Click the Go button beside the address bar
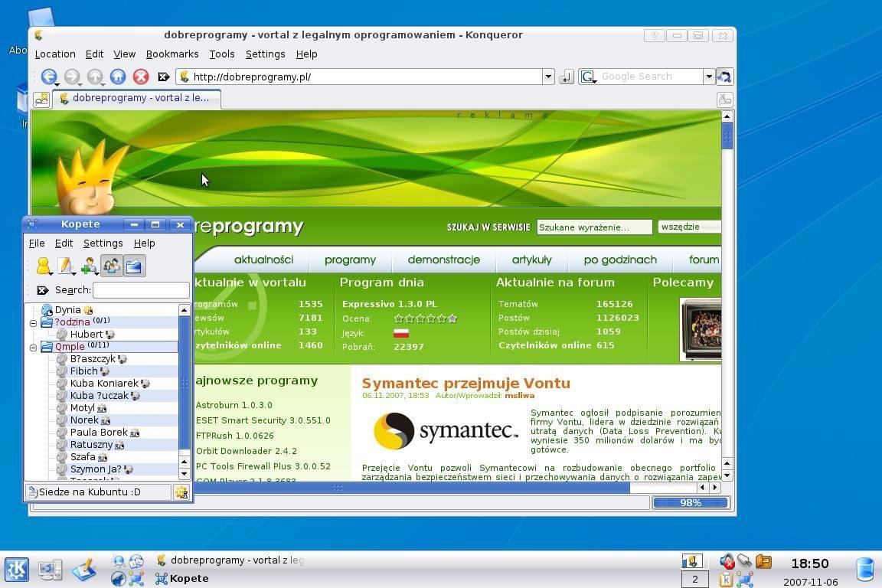 pyautogui.click(x=567, y=77)
